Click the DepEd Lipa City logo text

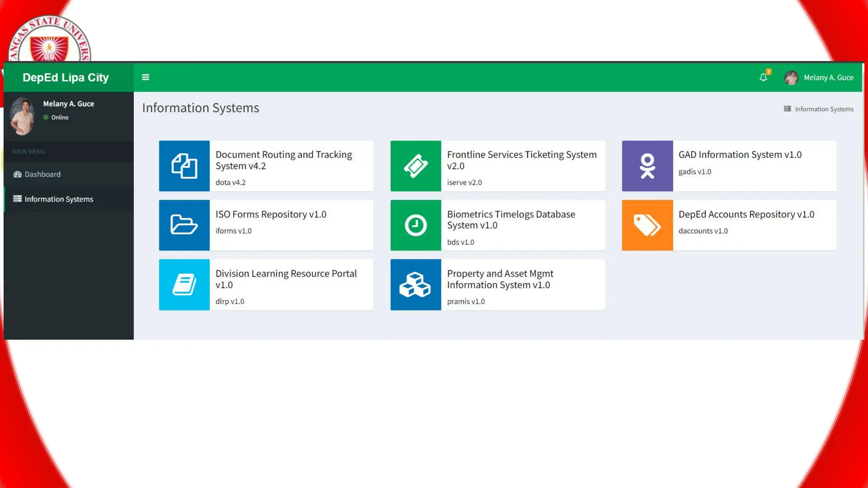pyautogui.click(x=66, y=78)
